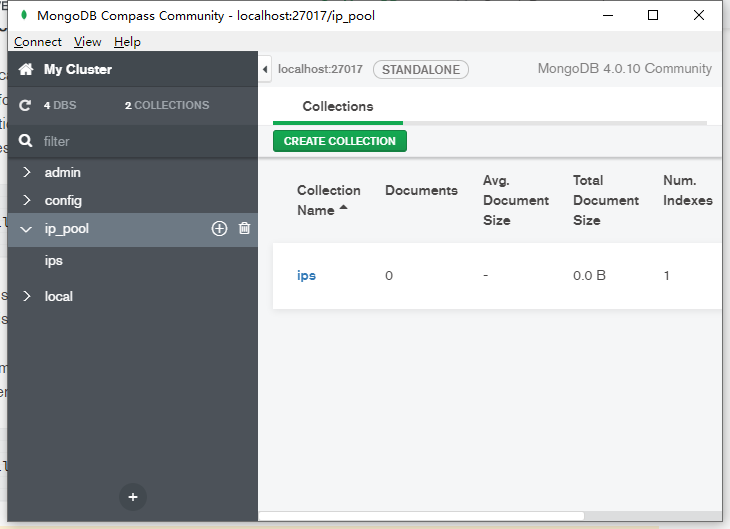Close the MongoDB Compass window
The image size is (730, 529).
click(x=698, y=15)
